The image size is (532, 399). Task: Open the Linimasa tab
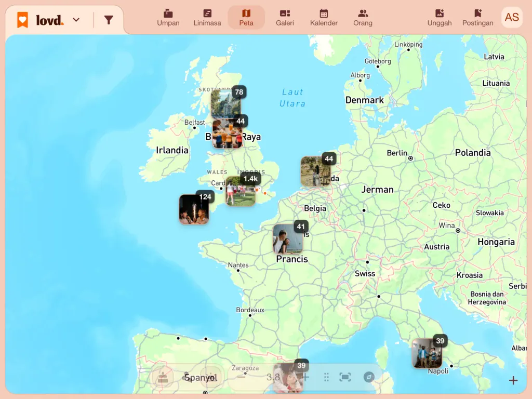(207, 18)
